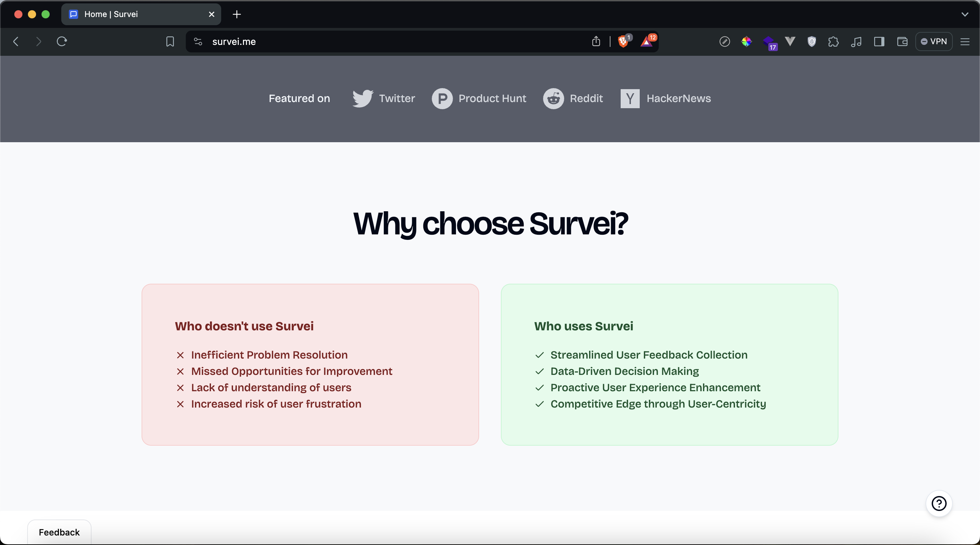This screenshot has width=980, height=545.
Task: Select the Home | Survei tab
Action: pos(141,14)
